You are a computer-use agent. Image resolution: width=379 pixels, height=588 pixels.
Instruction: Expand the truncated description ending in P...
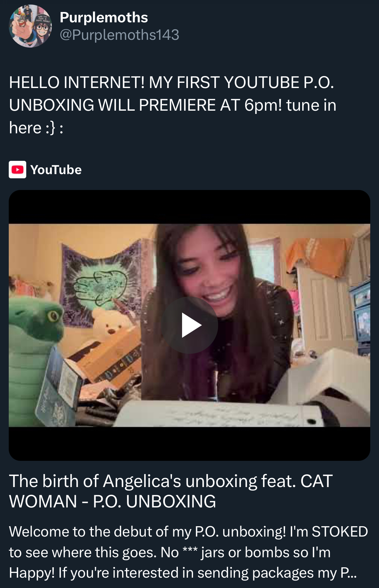click(349, 572)
